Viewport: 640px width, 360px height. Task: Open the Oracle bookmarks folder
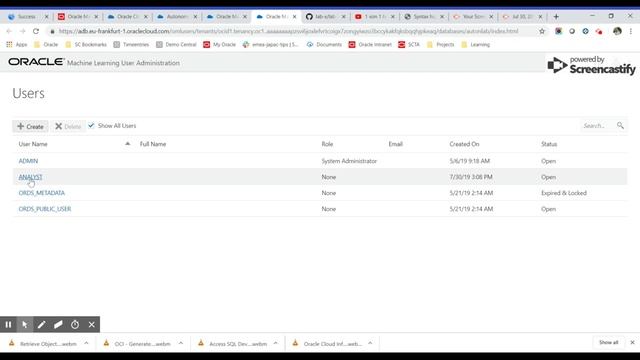[x=46, y=44]
